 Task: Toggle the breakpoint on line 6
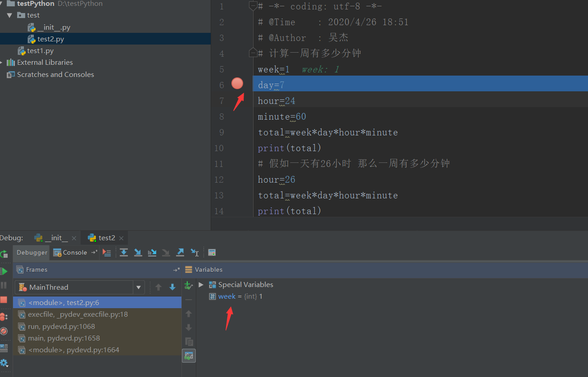coord(237,83)
